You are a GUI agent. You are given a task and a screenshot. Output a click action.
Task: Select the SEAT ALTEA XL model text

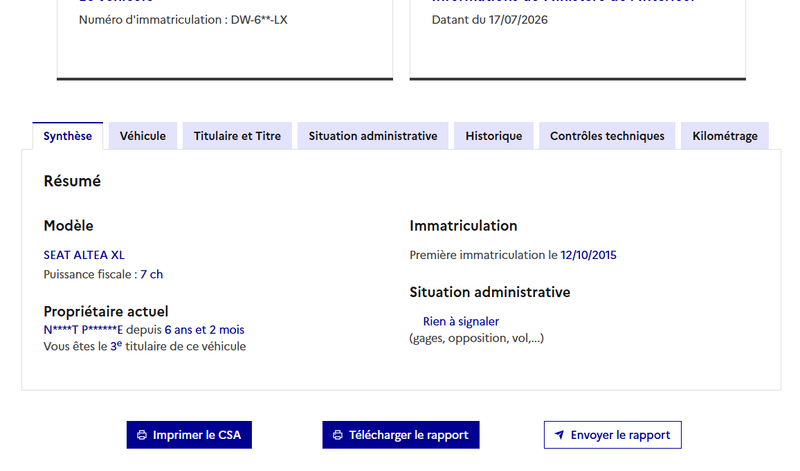pyautogui.click(x=84, y=255)
